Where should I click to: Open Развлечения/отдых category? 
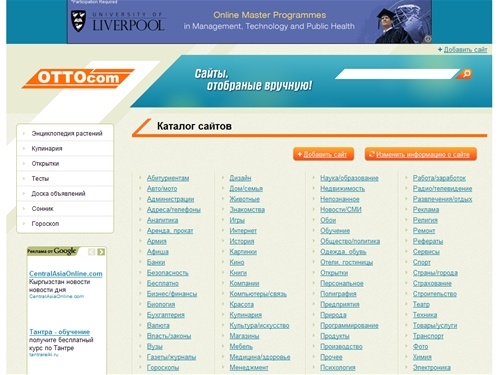point(442,199)
